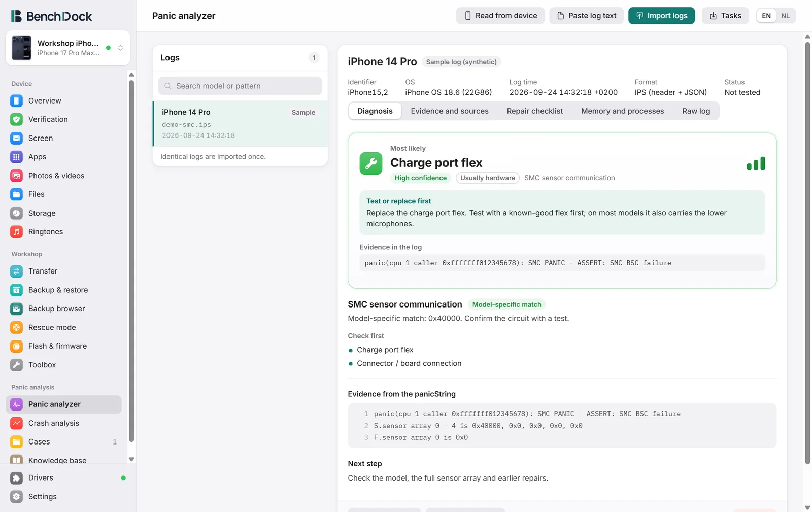
Task: Click the Charge port flex heading
Action: pos(436,163)
